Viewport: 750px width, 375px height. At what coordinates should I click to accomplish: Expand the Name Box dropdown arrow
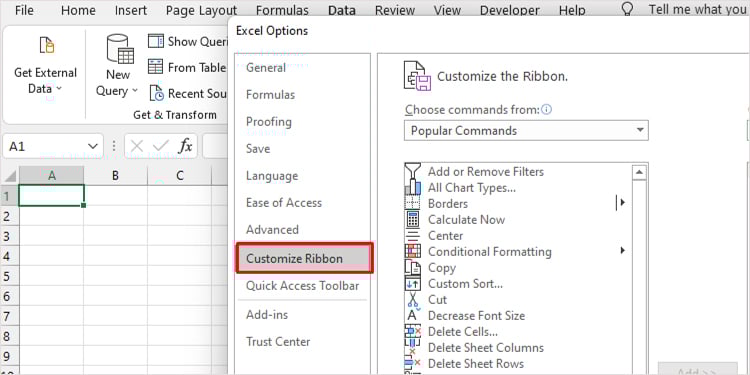(93, 146)
